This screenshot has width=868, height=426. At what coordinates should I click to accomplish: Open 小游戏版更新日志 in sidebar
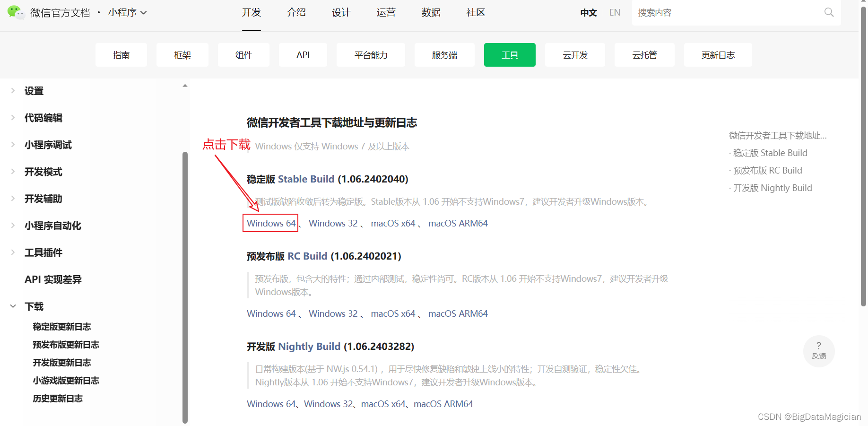(x=66, y=381)
